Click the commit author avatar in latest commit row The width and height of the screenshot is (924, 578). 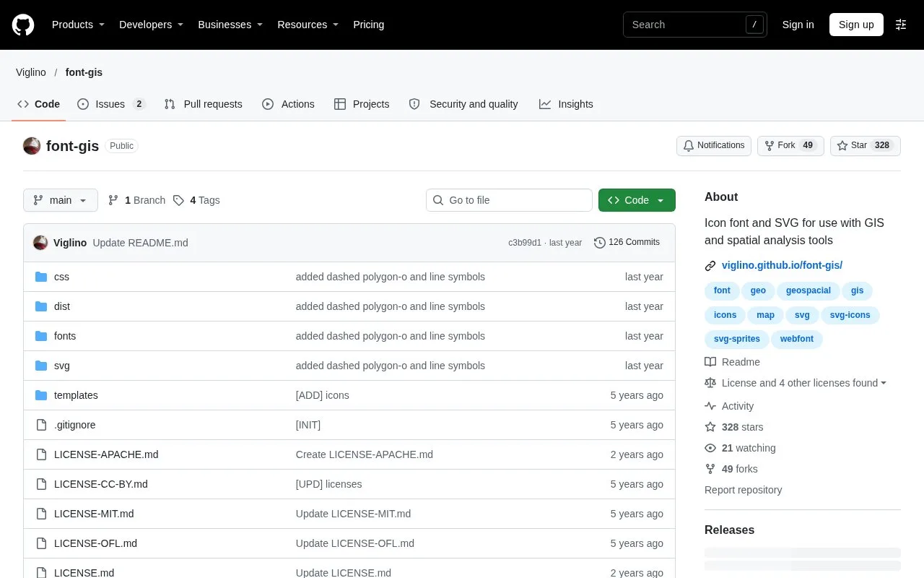[x=40, y=243]
